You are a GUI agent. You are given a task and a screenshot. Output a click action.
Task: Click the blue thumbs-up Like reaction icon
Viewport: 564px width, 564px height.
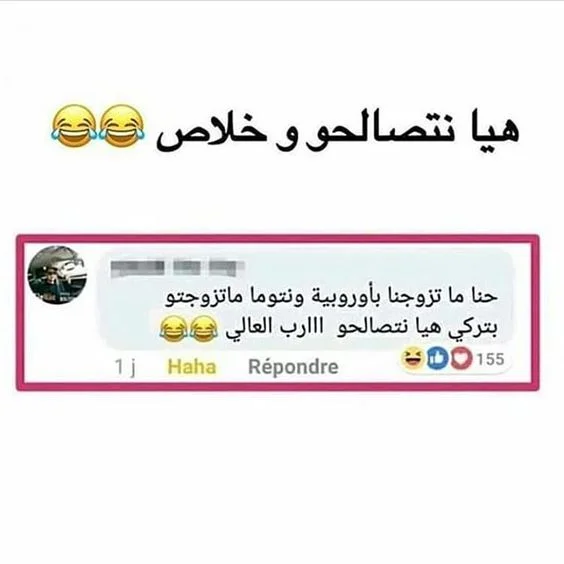437,358
